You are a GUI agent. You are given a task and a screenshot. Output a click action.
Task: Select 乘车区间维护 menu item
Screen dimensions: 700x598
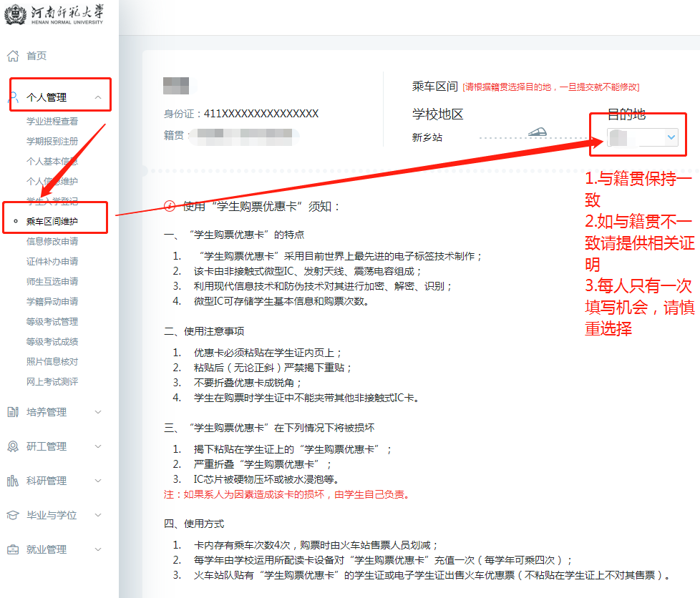click(52, 222)
